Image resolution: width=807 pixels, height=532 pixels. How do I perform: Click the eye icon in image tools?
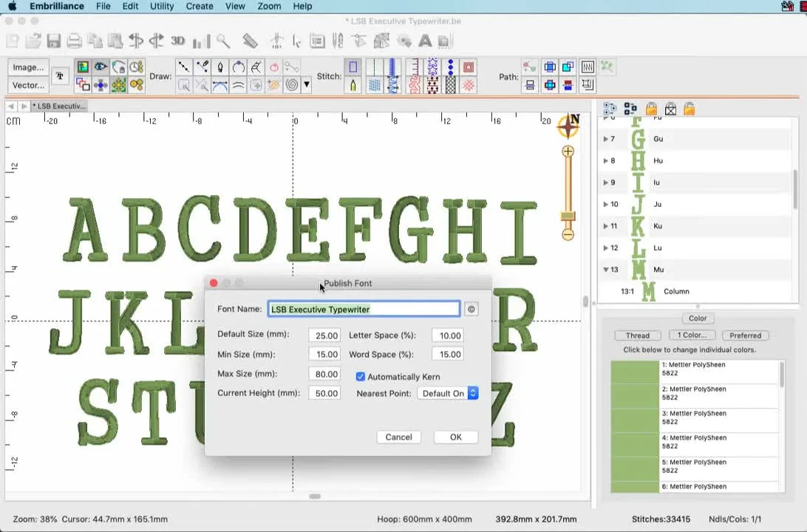pyautogui.click(x=101, y=67)
